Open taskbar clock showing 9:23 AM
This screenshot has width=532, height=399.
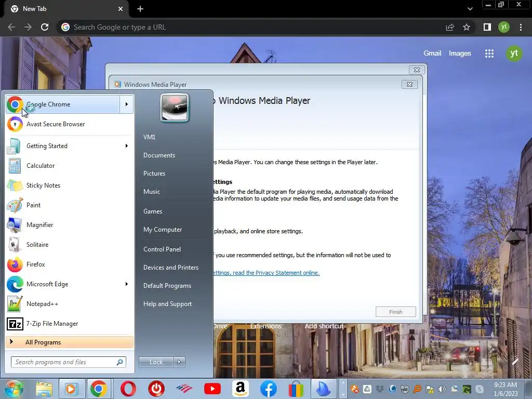(506, 389)
